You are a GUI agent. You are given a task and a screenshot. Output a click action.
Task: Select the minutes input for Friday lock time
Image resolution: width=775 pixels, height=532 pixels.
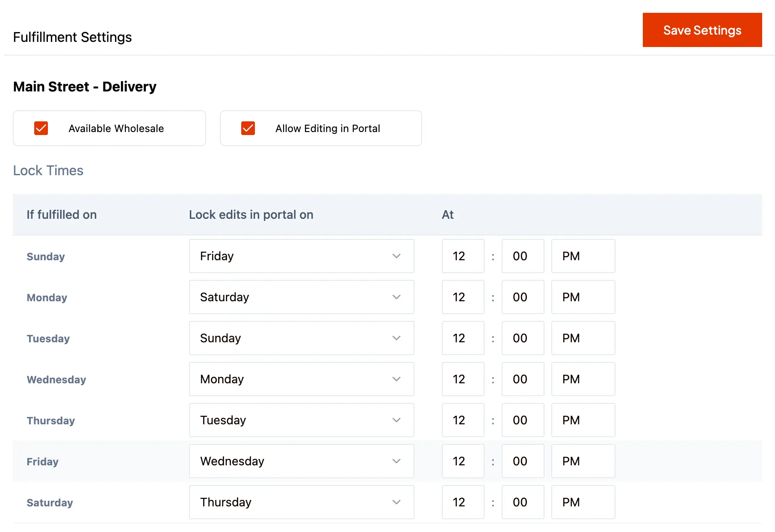[x=523, y=461]
